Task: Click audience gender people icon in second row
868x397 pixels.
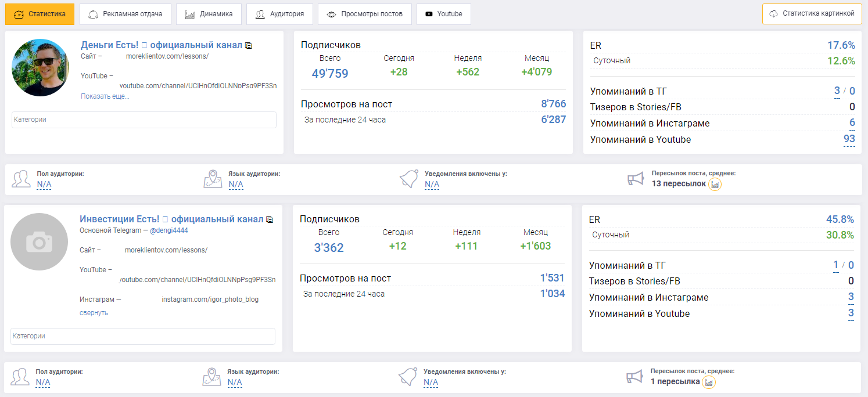Action: [20, 377]
